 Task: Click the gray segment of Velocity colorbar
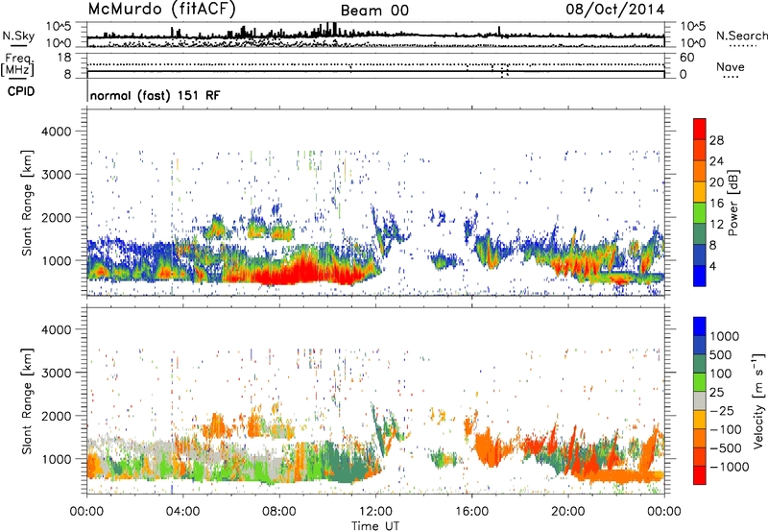tap(700, 400)
